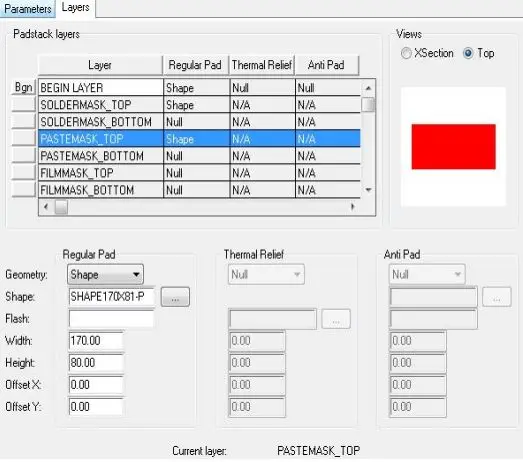Click the Bgn row header button
The height and width of the screenshot is (462, 523).
coord(23,87)
